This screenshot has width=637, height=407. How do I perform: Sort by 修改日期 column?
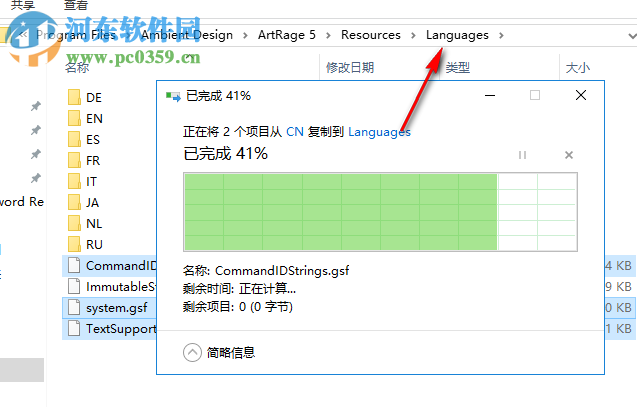click(350, 67)
